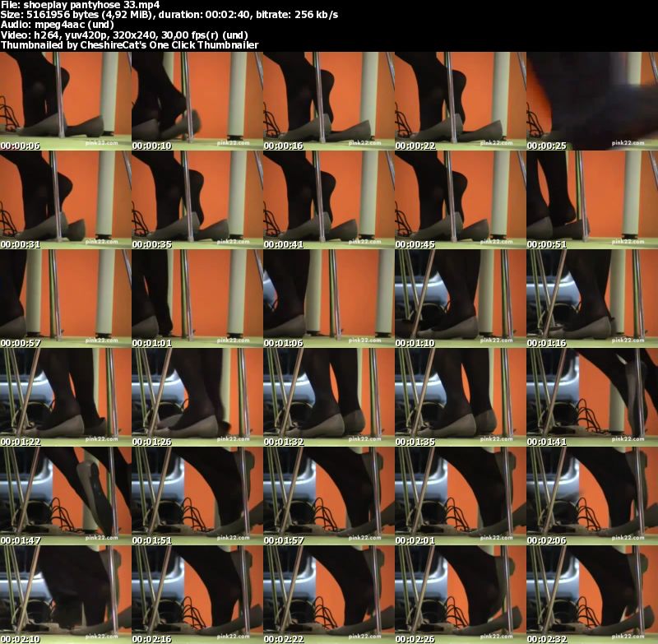This screenshot has height=644, width=658.
Task: Open the frame at 00:02:10
Action: click(x=66, y=595)
